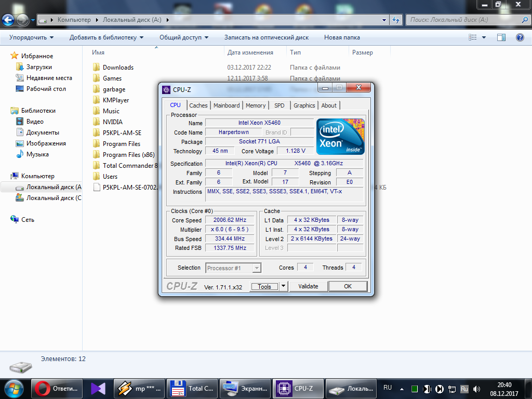This screenshot has height=399, width=532.
Task: Open the Tools dropdown arrow
Action: (x=283, y=286)
